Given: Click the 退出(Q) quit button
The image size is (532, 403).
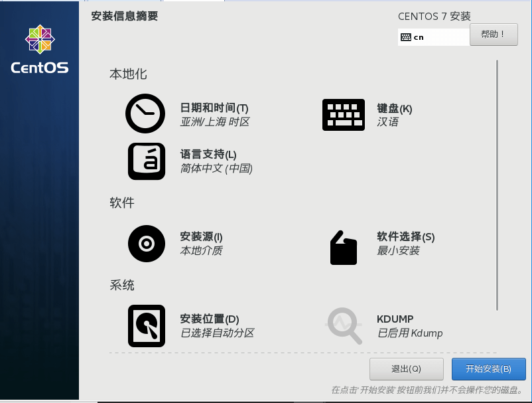Looking at the screenshot, I should (406, 368).
